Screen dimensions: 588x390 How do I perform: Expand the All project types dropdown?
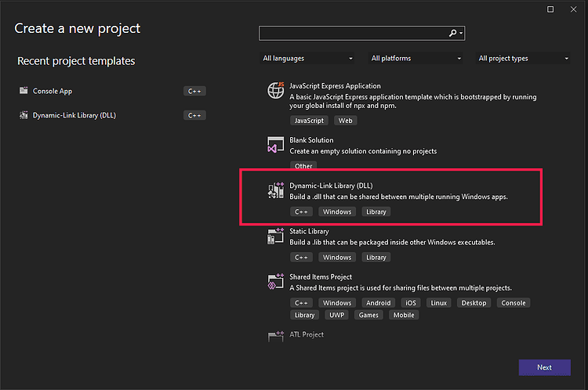click(523, 58)
